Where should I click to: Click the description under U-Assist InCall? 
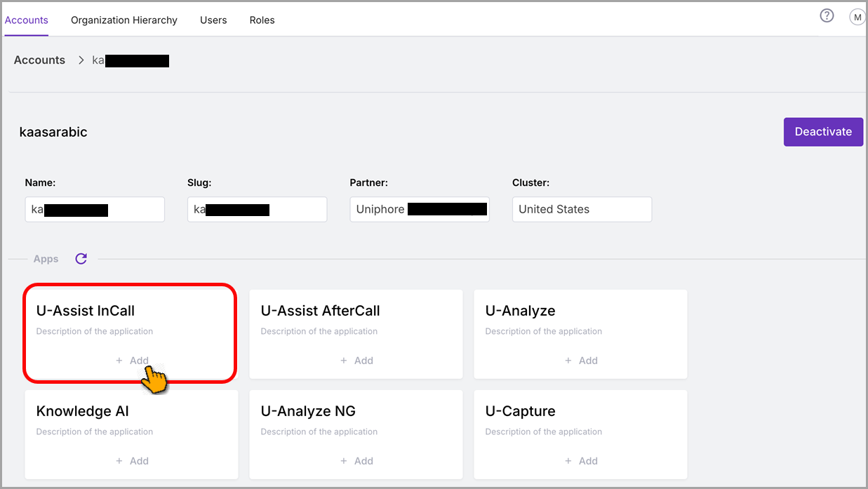tap(94, 331)
